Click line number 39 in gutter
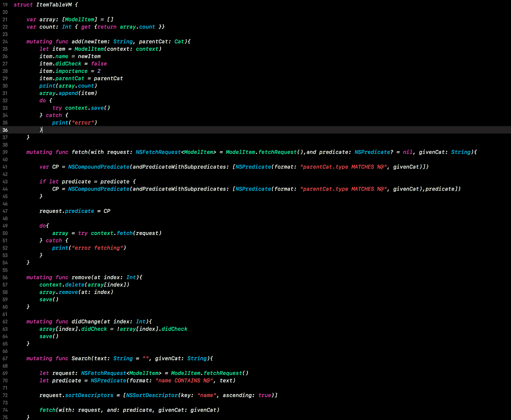The height and width of the screenshot is (420, 511). pos(5,152)
